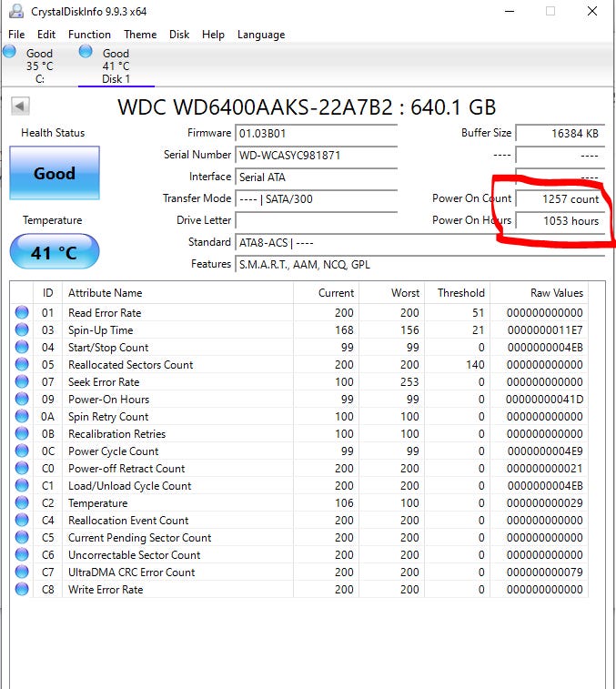The image size is (616, 689).
Task: Open the Theme menu
Action: (x=140, y=35)
